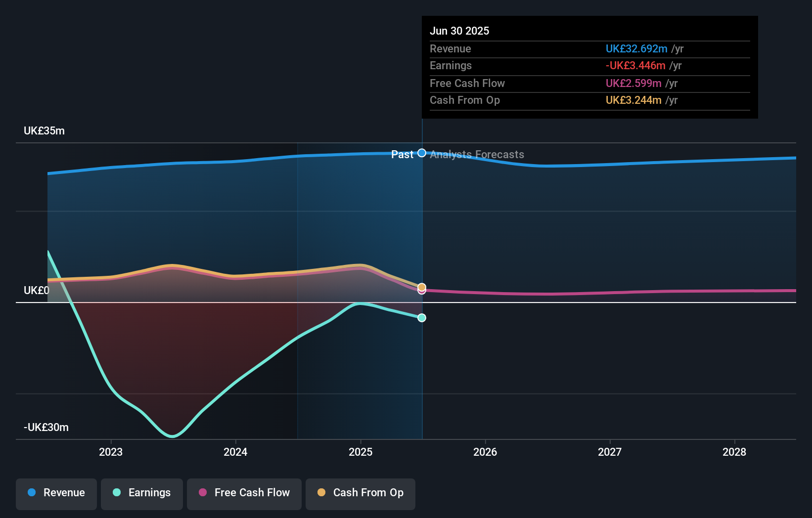812x518 pixels.
Task: Click the Cash From Op marker near the divider
Action: (421, 286)
